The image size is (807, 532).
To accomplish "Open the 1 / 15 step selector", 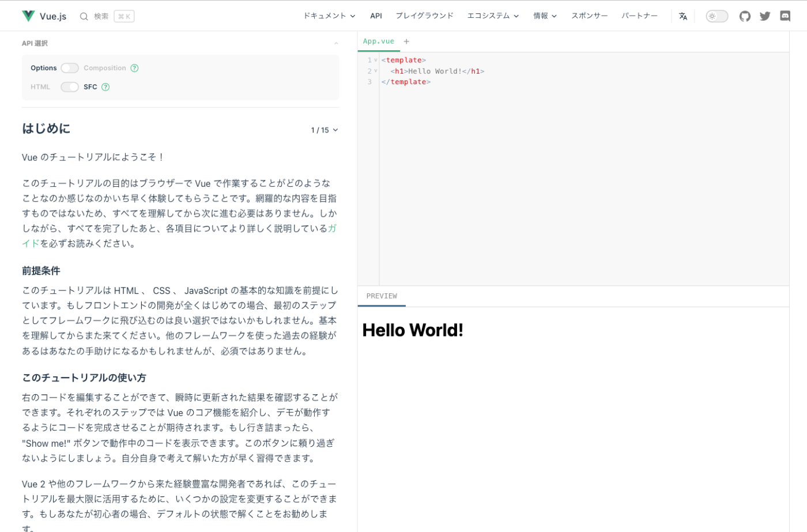I will 325,130.
